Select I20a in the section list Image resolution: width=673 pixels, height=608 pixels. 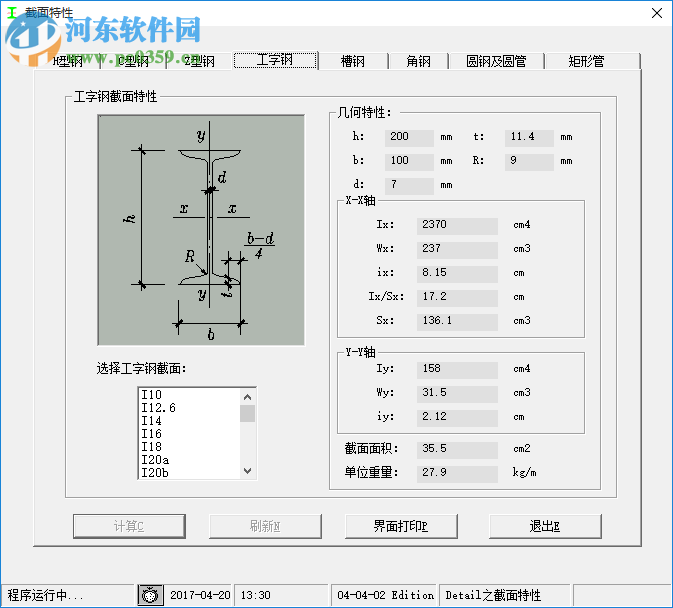click(190, 460)
